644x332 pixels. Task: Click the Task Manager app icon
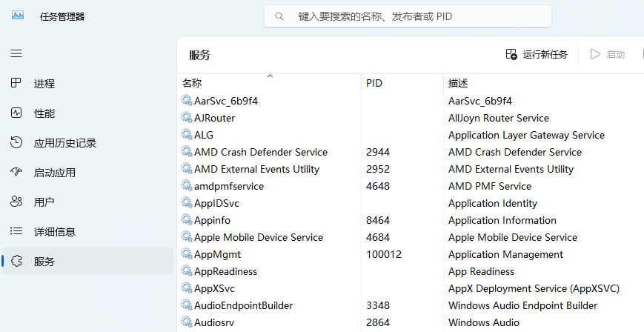point(17,16)
